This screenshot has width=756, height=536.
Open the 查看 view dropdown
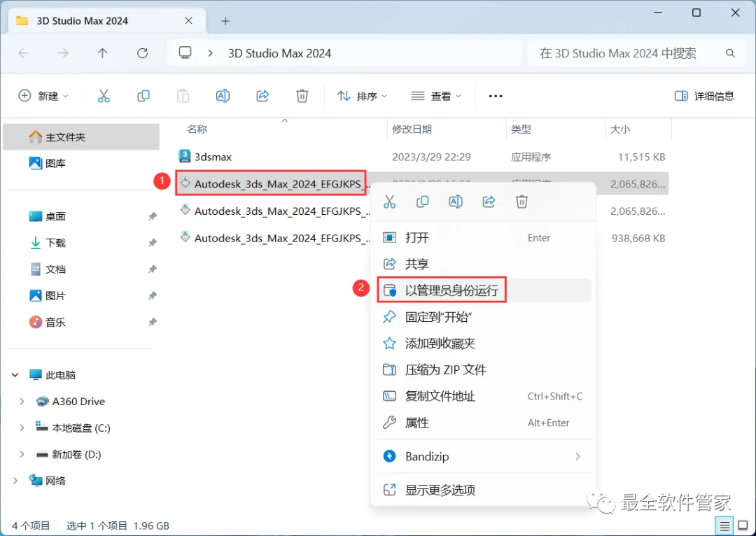pyautogui.click(x=436, y=96)
